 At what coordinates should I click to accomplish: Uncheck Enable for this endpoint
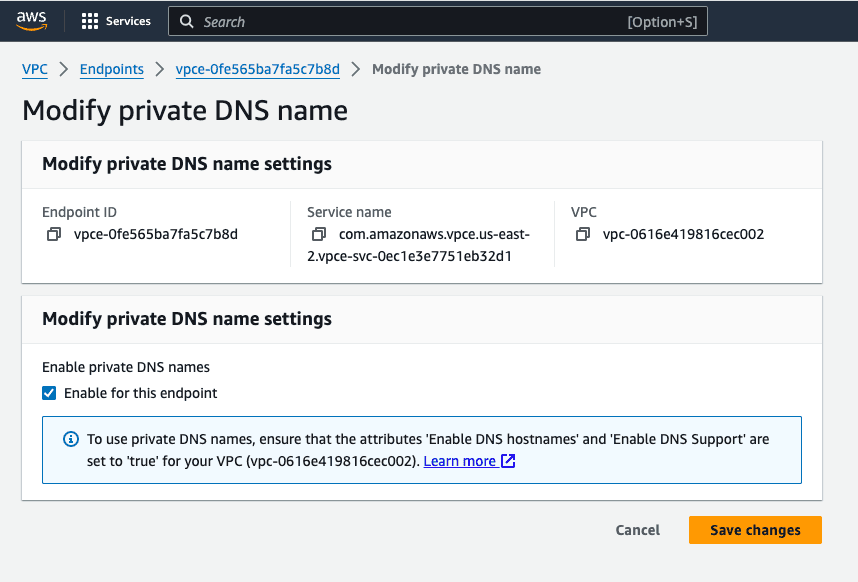click(x=49, y=393)
